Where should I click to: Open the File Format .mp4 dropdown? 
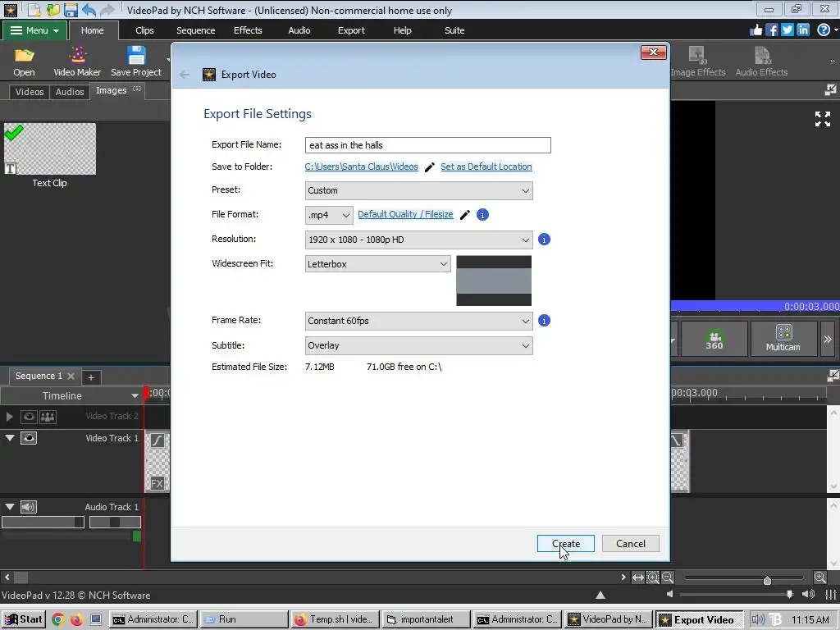click(329, 216)
